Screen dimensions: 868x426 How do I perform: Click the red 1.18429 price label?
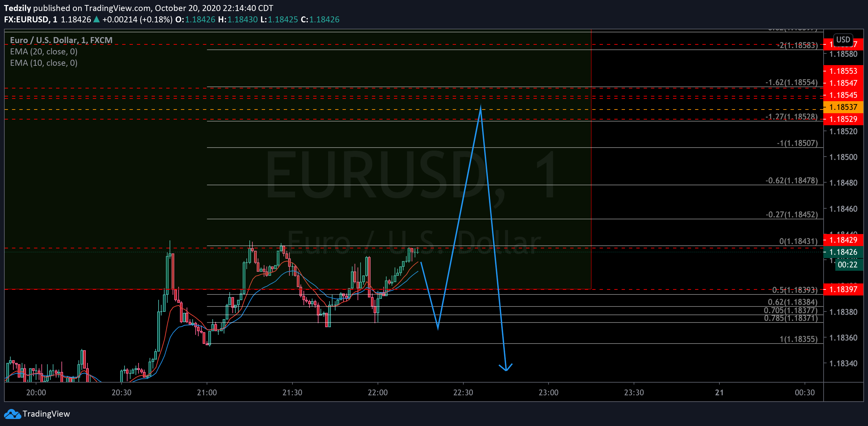(843, 240)
